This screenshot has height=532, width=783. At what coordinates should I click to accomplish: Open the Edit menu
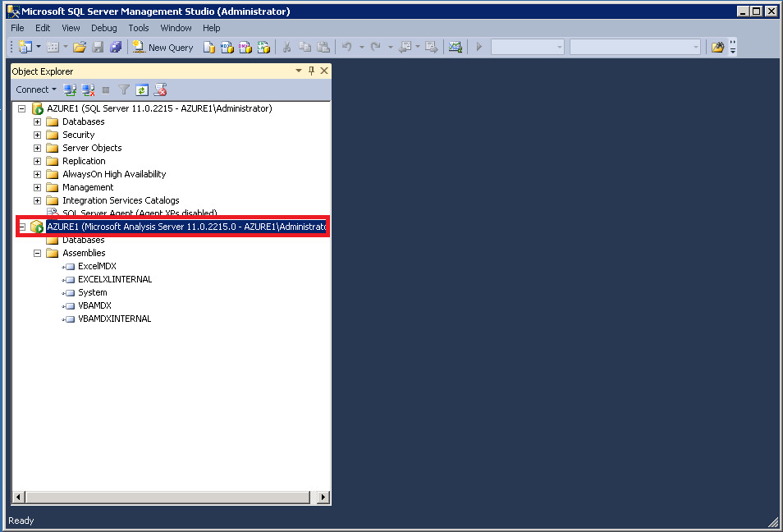pos(43,28)
